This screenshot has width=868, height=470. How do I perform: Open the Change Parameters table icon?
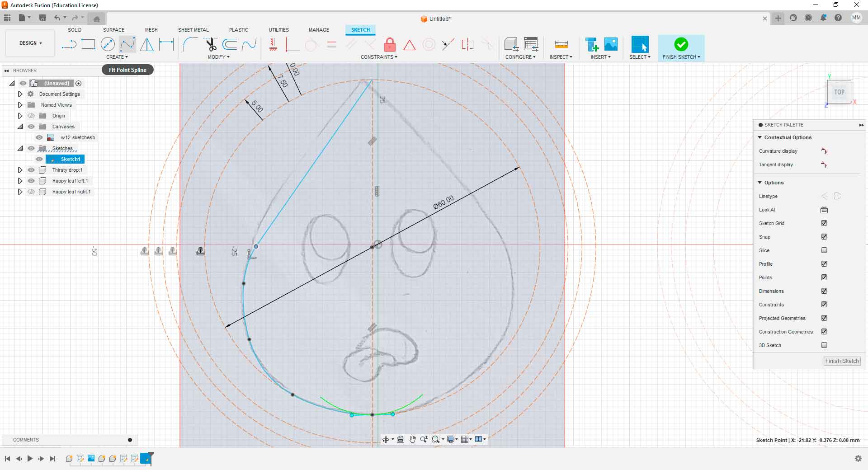[531, 44]
